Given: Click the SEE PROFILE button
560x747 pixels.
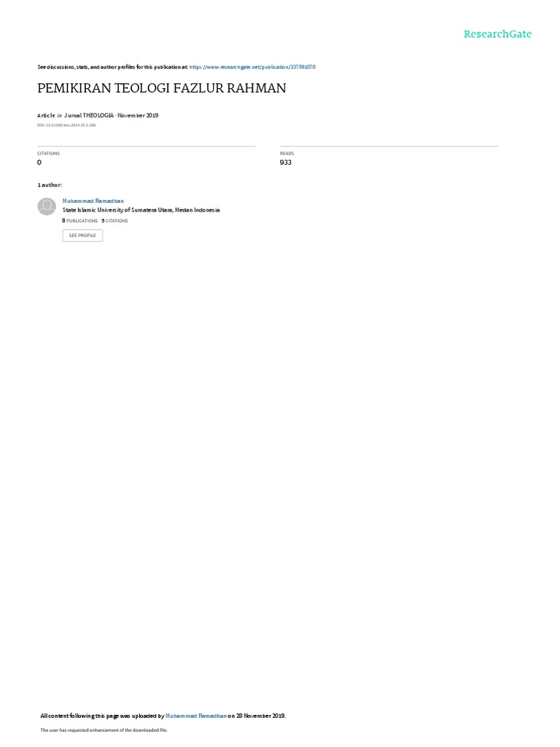Looking at the screenshot, I should [x=82, y=236].
